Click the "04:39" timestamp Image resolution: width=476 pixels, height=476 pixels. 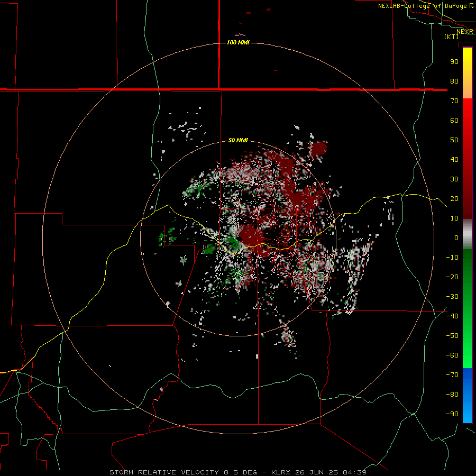[x=354, y=472]
